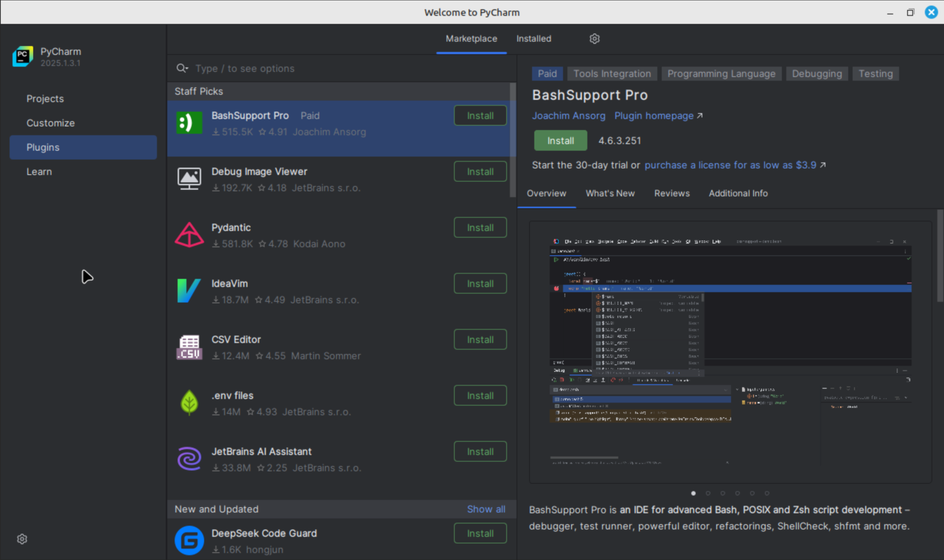The width and height of the screenshot is (944, 560).
Task: Switch to the Installed tab
Action: (x=533, y=39)
